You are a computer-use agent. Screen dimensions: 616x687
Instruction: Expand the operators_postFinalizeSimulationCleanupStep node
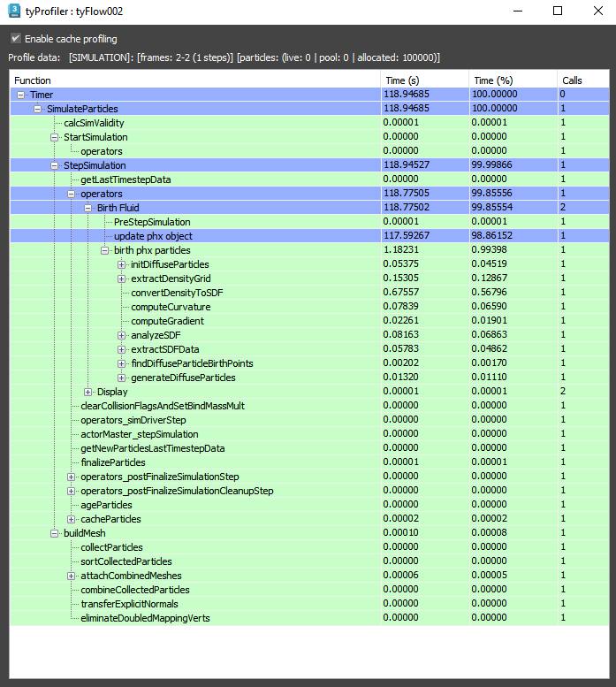coord(71,491)
